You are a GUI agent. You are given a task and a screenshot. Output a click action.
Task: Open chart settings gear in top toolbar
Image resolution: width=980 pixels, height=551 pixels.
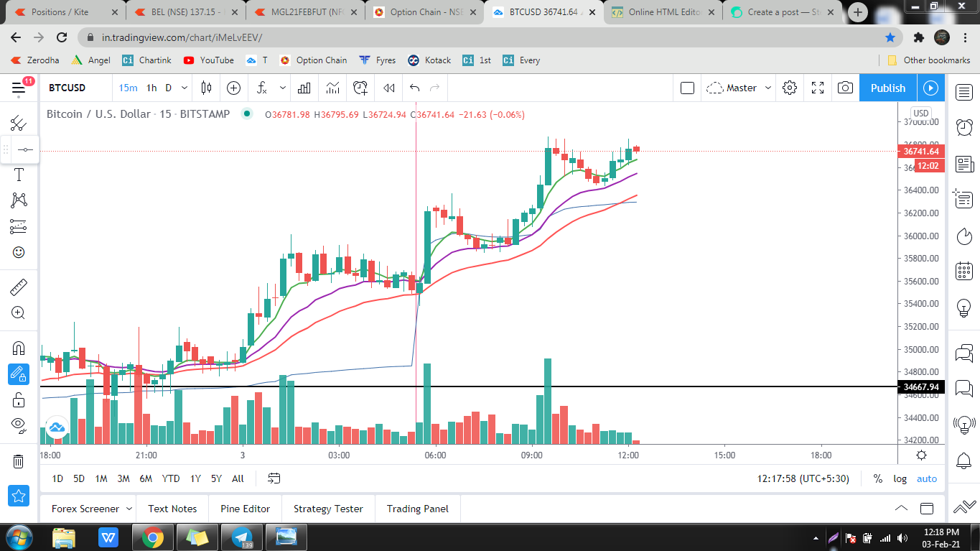click(x=790, y=88)
